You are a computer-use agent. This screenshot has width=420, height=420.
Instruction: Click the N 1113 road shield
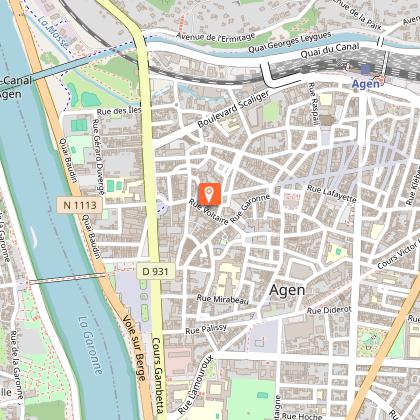click(80, 205)
